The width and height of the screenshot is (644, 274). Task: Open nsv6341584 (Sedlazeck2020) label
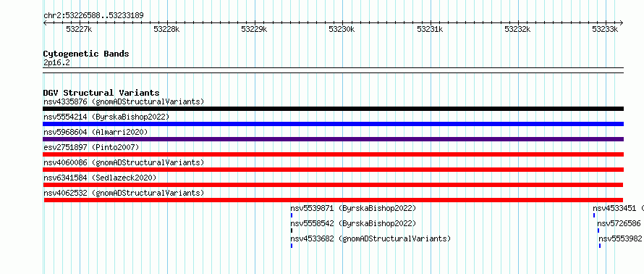point(100,178)
